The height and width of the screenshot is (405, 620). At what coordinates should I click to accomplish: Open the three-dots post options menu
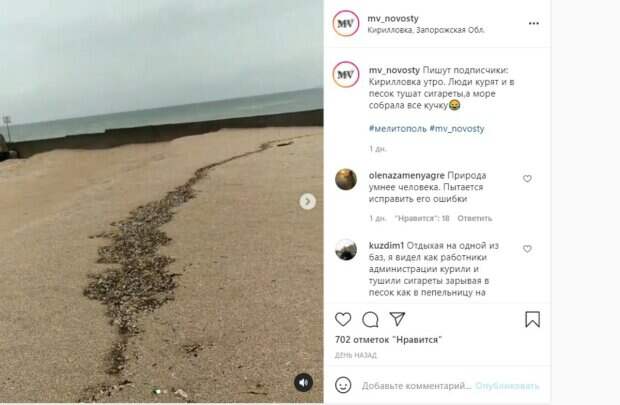534,23
